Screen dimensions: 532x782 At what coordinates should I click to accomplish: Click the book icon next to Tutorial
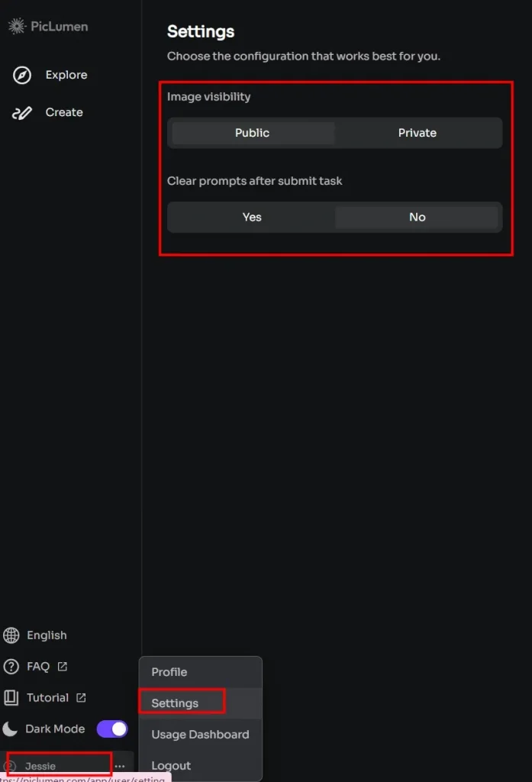(11, 697)
